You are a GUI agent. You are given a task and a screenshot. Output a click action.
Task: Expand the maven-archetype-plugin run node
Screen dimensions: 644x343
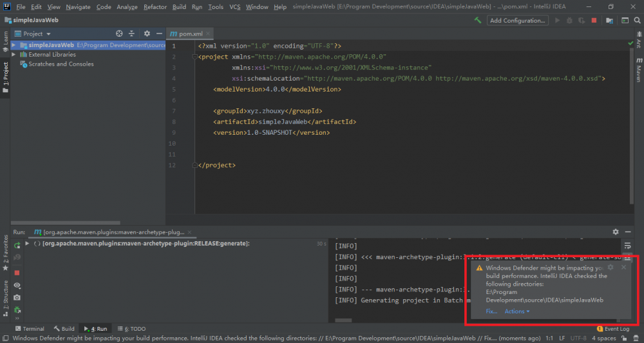[x=27, y=244]
